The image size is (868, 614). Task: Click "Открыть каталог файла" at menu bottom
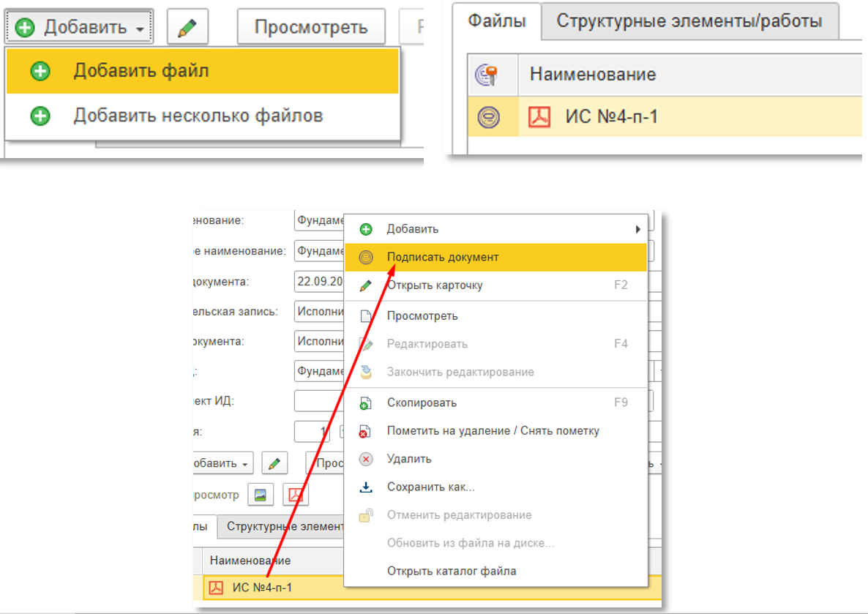[x=452, y=571]
